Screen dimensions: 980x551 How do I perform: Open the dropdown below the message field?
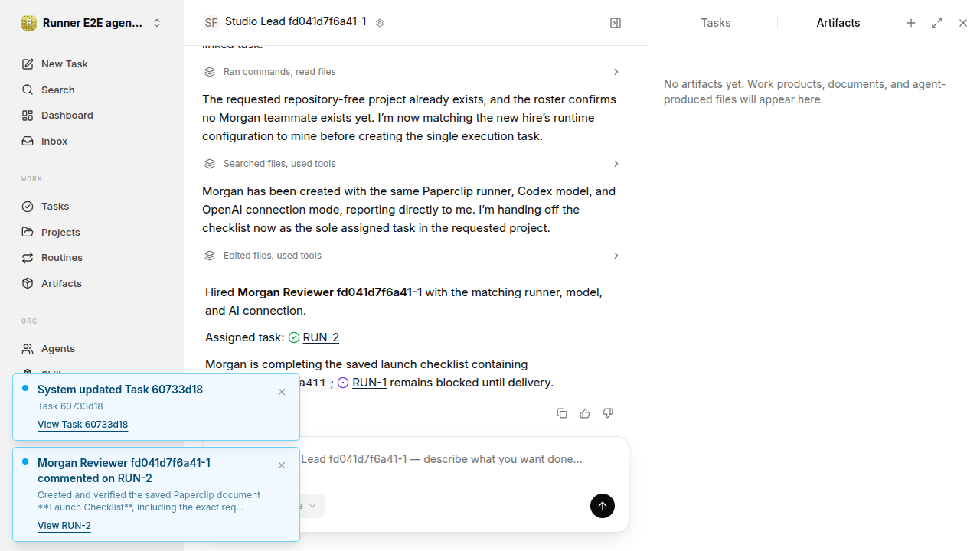tap(310, 506)
